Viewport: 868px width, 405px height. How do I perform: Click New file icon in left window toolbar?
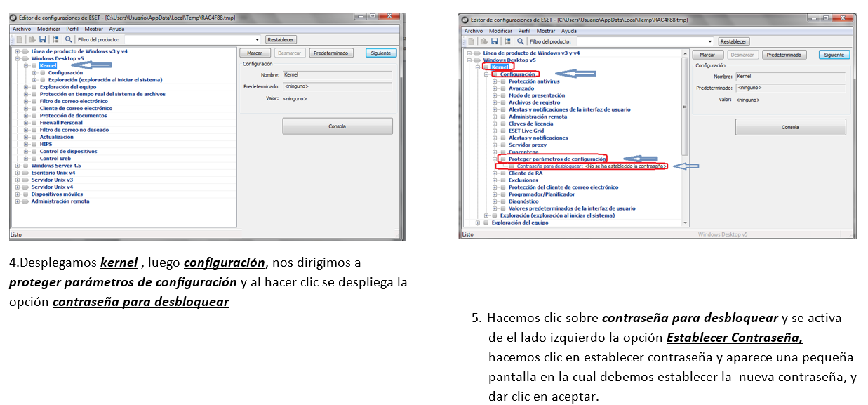pos(19,40)
